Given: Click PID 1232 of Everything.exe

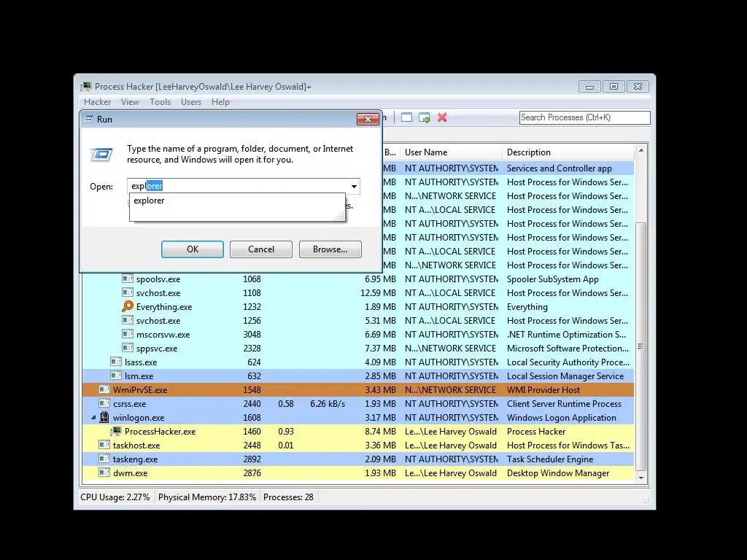Looking at the screenshot, I should point(252,307).
